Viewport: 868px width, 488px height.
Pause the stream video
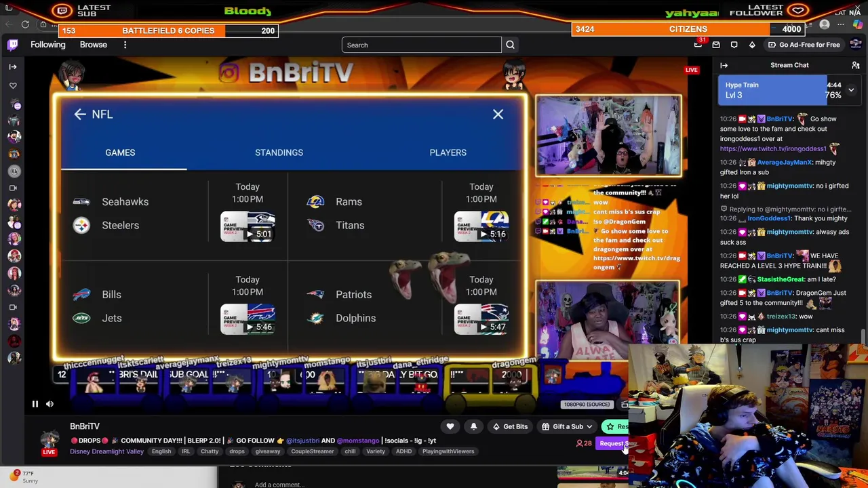[x=35, y=404]
